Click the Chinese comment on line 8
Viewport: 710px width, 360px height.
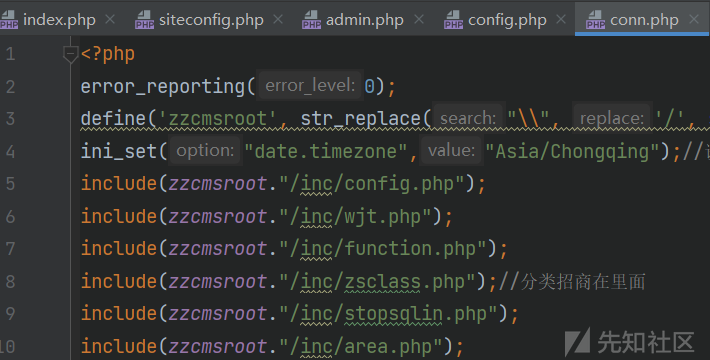[572, 282]
